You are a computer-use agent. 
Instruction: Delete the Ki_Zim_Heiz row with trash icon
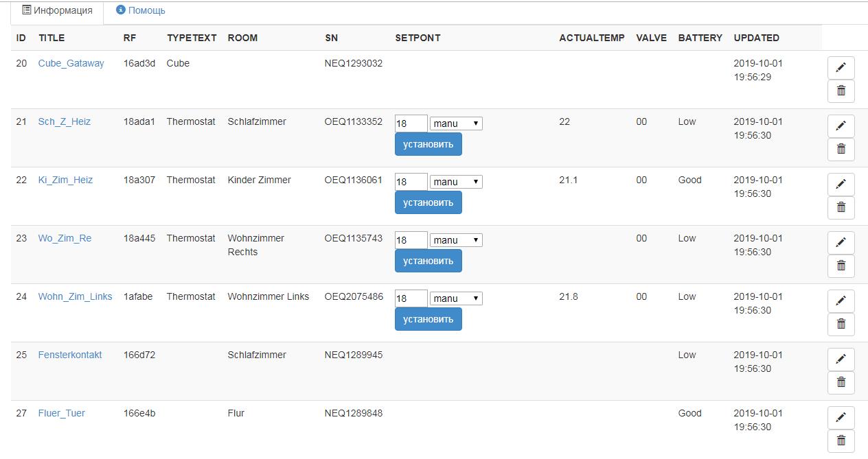click(841, 207)
